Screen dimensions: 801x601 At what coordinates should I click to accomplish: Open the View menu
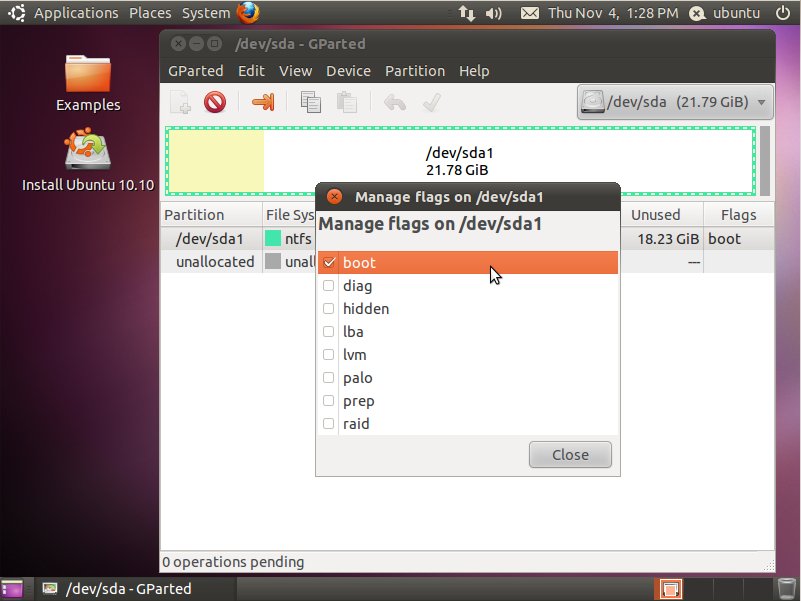click(295, 71)
